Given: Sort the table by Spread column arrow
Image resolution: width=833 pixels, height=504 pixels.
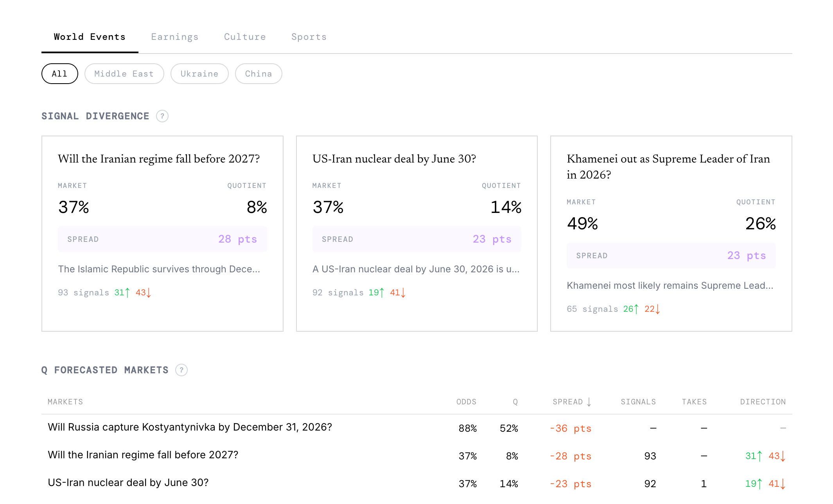Looking at the screenshot, I should click(589, 402).
